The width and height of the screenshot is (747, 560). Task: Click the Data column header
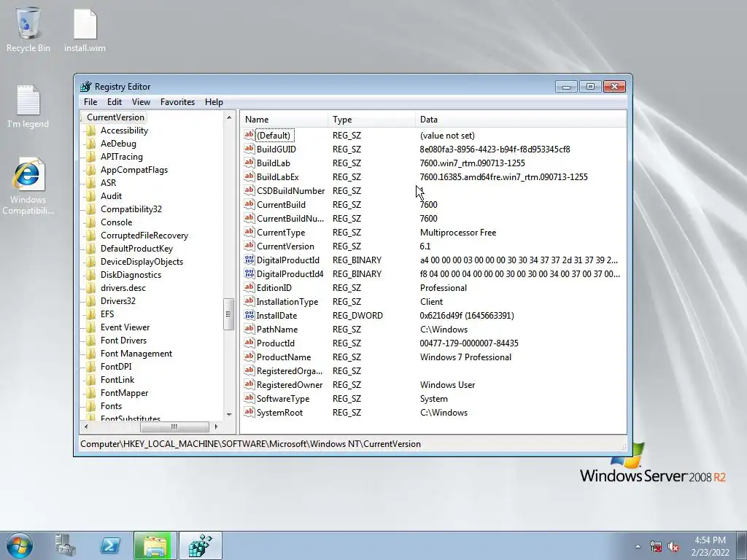[521, 120]
